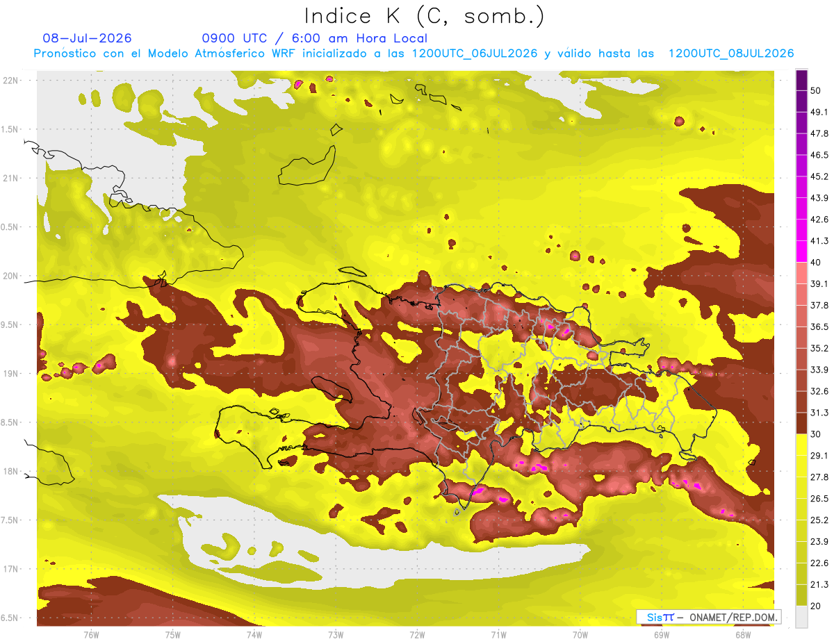Click the colorbar label "47.8"
The height and width of the screenshot is (644, 834).
point(819,133)
